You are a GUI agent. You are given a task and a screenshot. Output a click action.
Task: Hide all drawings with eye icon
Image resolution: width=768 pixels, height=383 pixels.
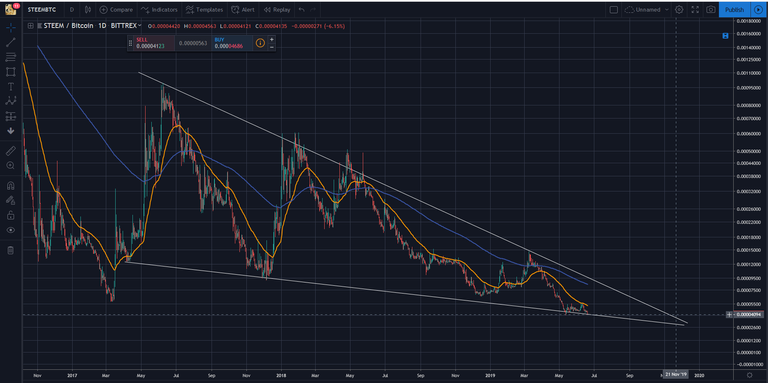(x=10, y=230)
